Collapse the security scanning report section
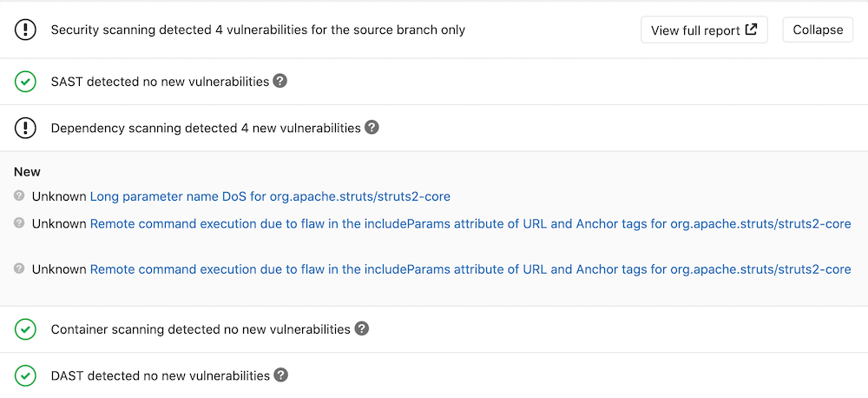This screenshot has width=868, height=398. [x=818, y=30]
